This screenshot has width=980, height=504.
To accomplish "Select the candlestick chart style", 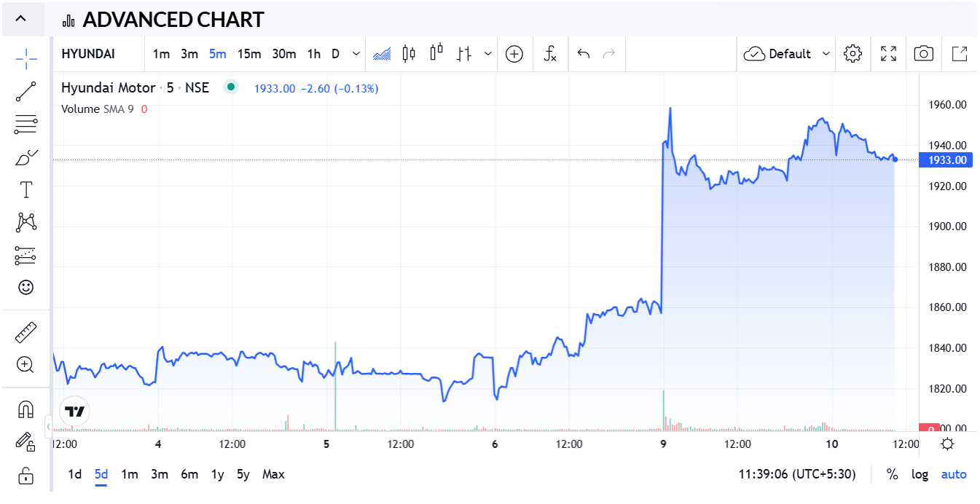I will (x=409, y=54).
